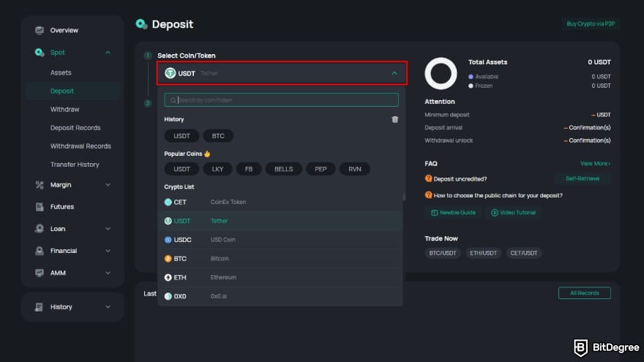Screen dimensions: 644x362
Task: Open Transfer History
Action: point(75,165)
